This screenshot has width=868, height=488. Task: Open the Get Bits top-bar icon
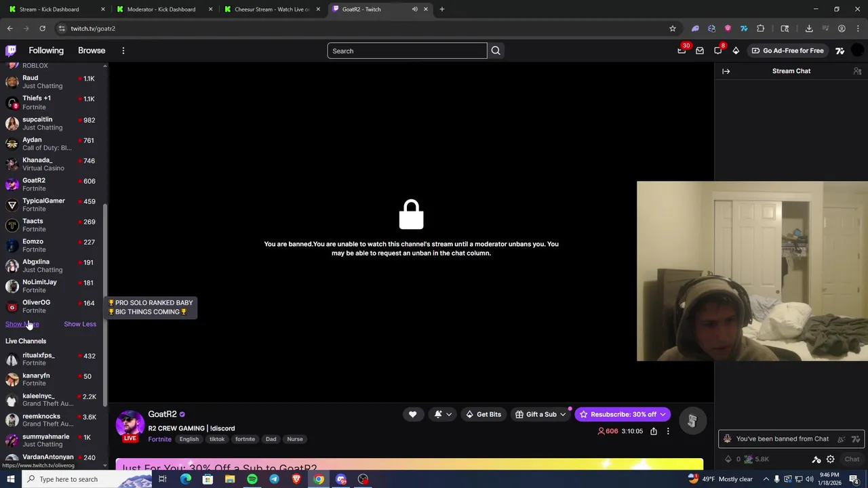tap(736, 51)
